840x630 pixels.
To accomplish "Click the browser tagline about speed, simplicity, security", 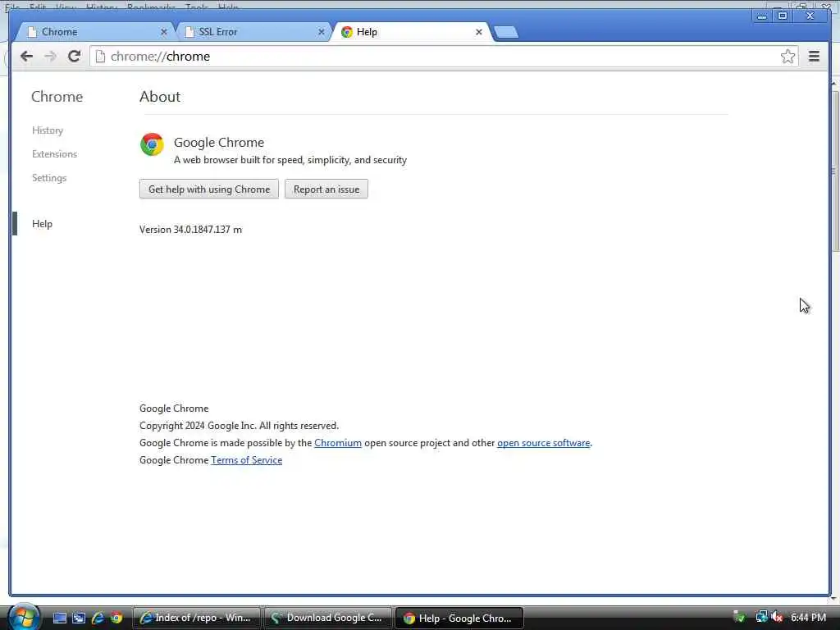I will pyautogui.click(x=290, y=160).
